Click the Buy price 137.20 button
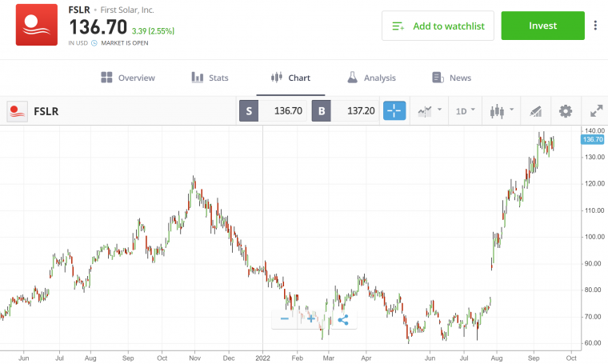The width and height of the screenshot is (608, 364). [346, 111]
